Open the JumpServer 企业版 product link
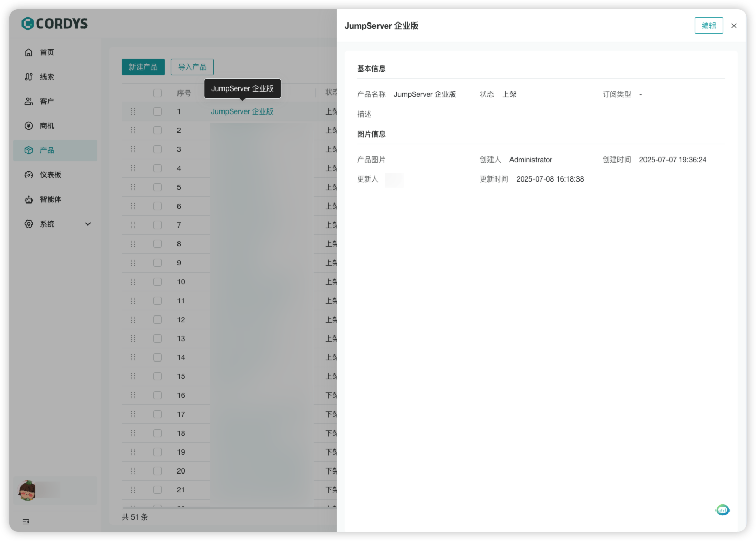This screenshot has height=541, width=756. [x=242, y=111]
